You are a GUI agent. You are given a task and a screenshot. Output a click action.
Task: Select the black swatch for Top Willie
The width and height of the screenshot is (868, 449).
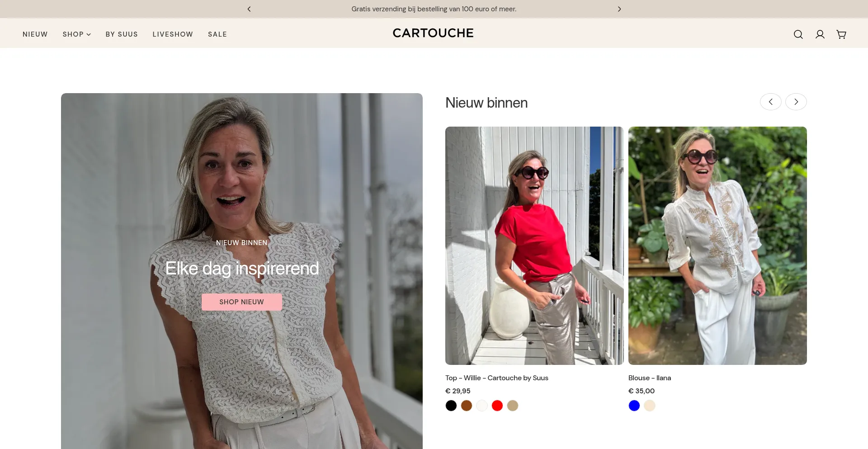tap(451, 406)
